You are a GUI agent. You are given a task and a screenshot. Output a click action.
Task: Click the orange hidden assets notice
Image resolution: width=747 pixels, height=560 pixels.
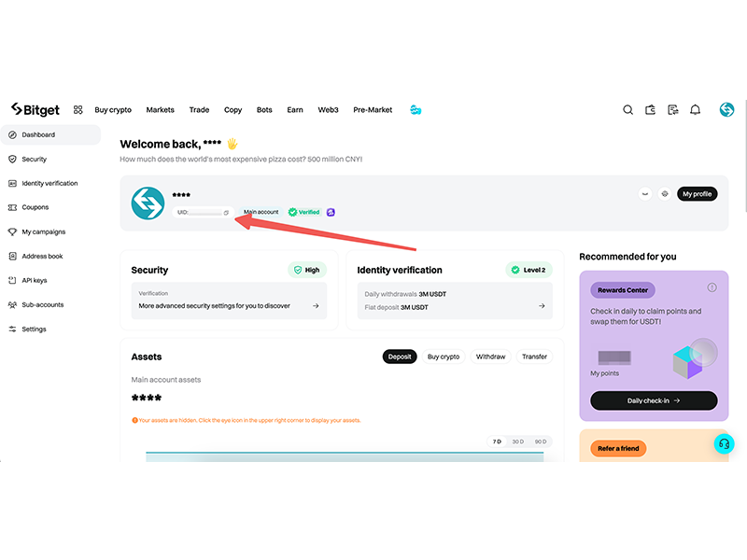pyautogui.click(x=247, y=420)
